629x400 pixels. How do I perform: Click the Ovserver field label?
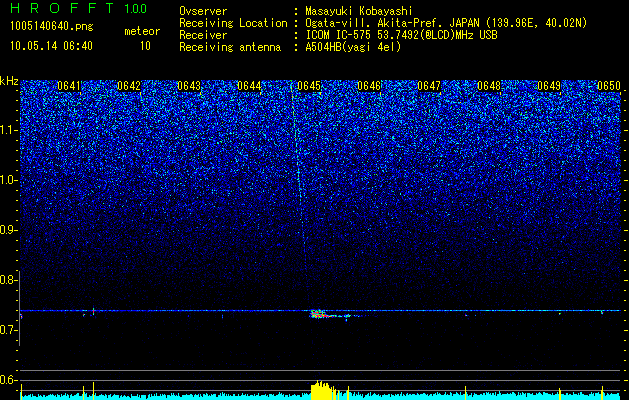(203, 11)
